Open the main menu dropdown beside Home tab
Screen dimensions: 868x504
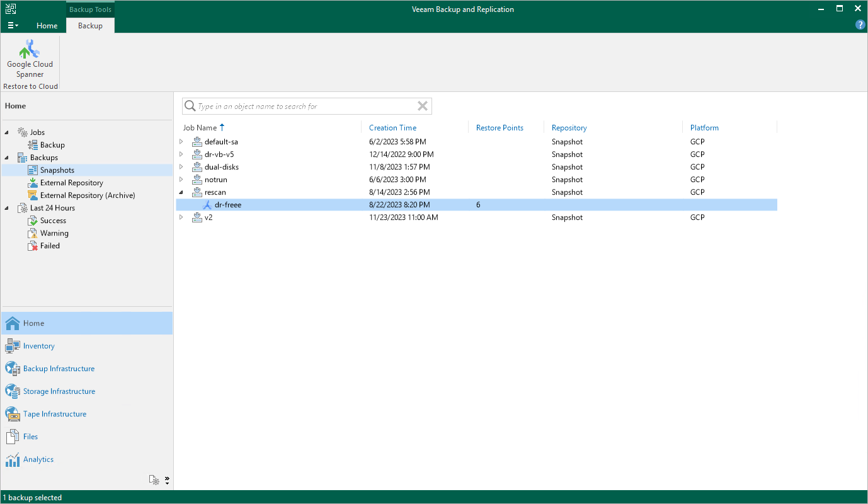pos(13,26)
